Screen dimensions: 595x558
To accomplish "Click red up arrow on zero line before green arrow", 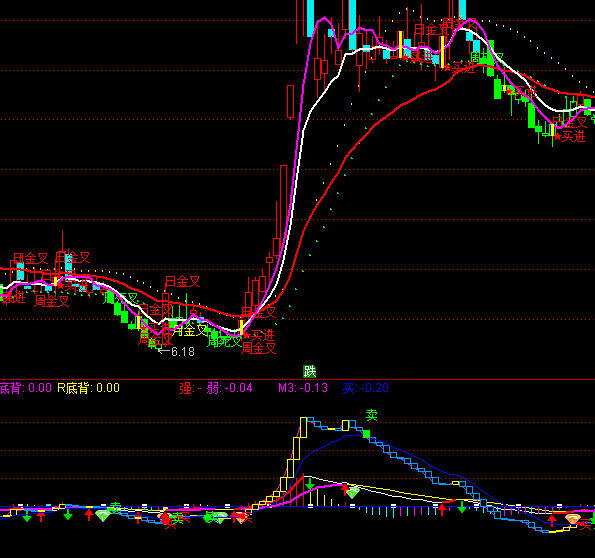I will click(x=442, y=509).
